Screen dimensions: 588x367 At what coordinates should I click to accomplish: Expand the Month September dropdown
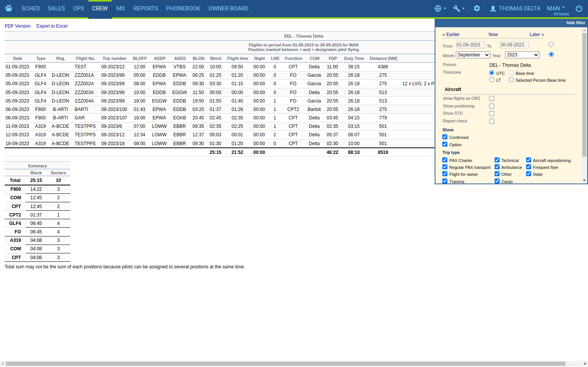point(473,55)
